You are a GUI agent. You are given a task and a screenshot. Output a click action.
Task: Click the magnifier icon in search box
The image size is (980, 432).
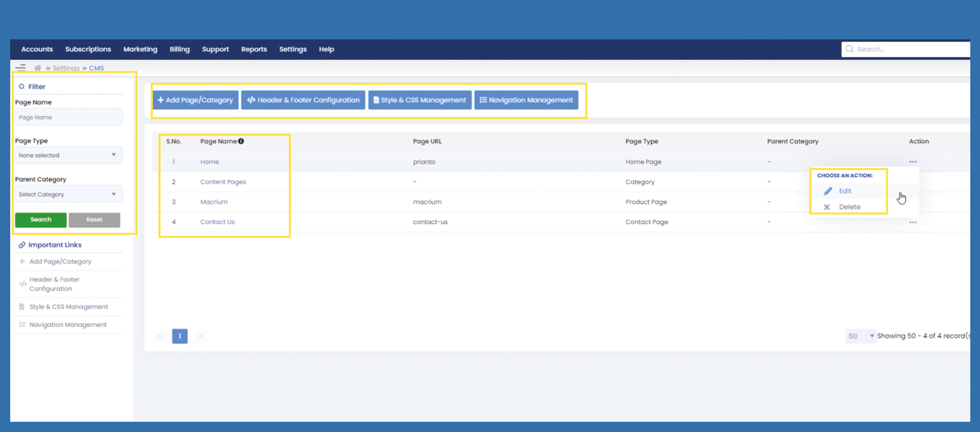pyautogui.click(x=850, y=49)
